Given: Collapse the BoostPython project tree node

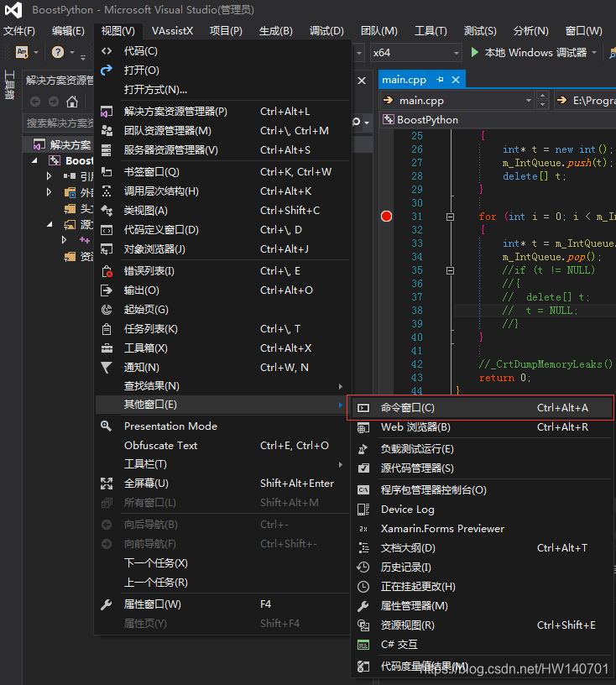Looking at the screenshot, I should [35, 161].
